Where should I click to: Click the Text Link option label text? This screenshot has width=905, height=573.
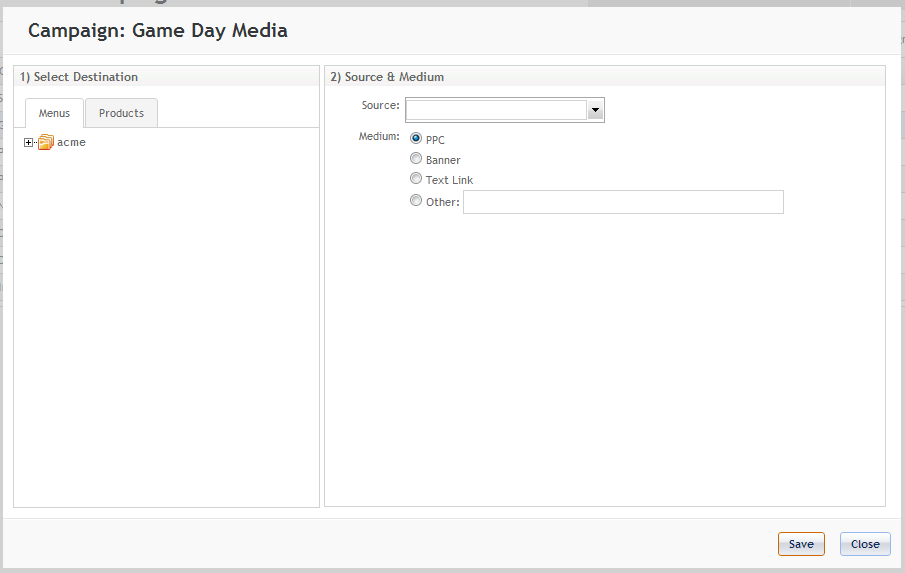449,180
